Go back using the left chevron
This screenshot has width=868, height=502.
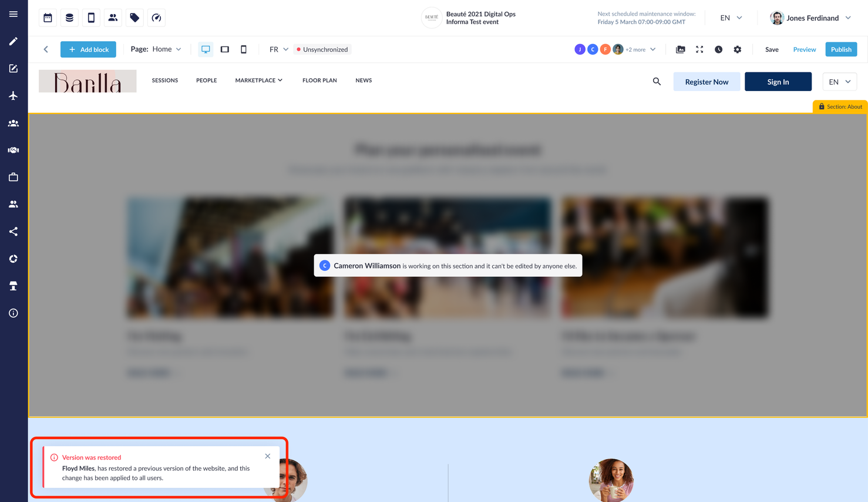coord(46,49)
